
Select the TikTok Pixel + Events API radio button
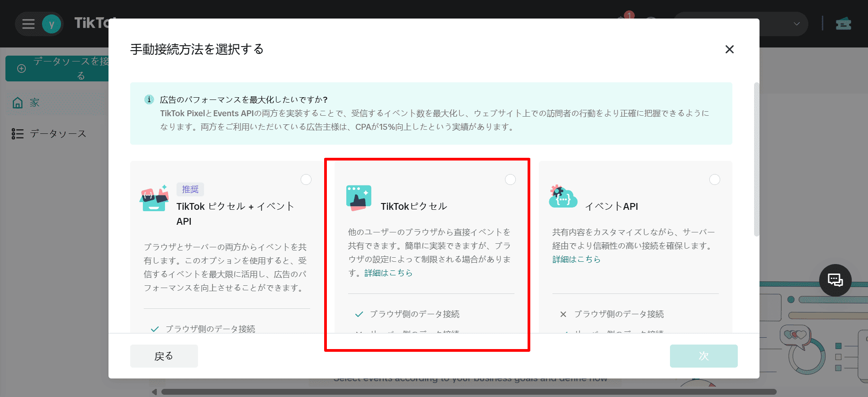(306, 180)
